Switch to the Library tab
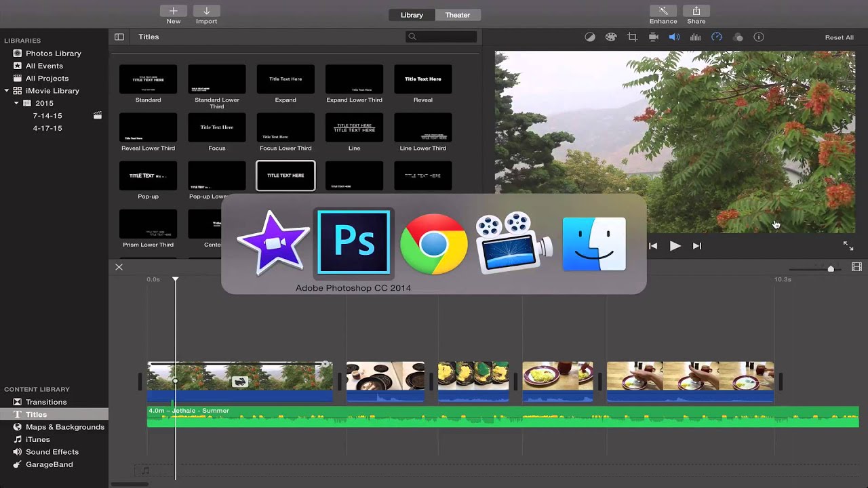The height and width of the screenshot is (488, 868). pyautogui.click(x=412, y=15)
